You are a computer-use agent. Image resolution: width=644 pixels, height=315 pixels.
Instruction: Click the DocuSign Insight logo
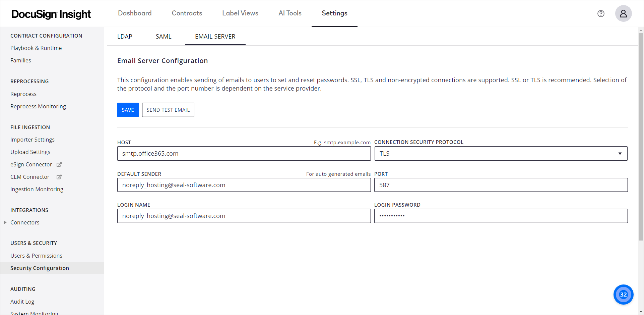[x=51, y=14]
